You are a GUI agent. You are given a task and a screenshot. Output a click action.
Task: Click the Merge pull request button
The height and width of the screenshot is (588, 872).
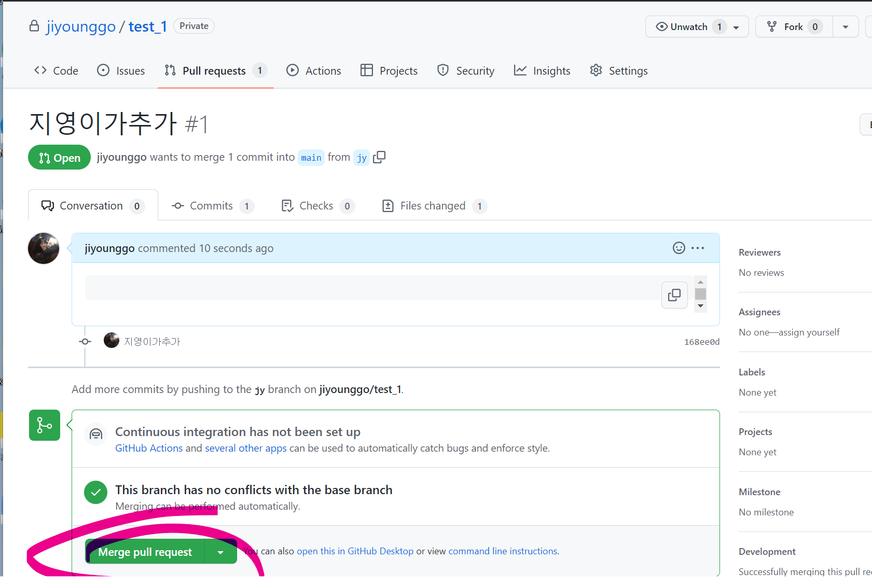[x=145, y=552]
